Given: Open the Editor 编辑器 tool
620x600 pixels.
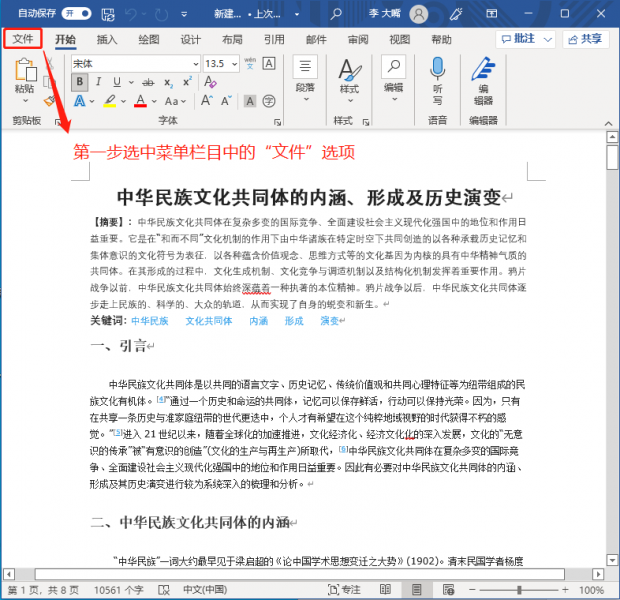Looking at the screenshot, I should click(483, 81).
